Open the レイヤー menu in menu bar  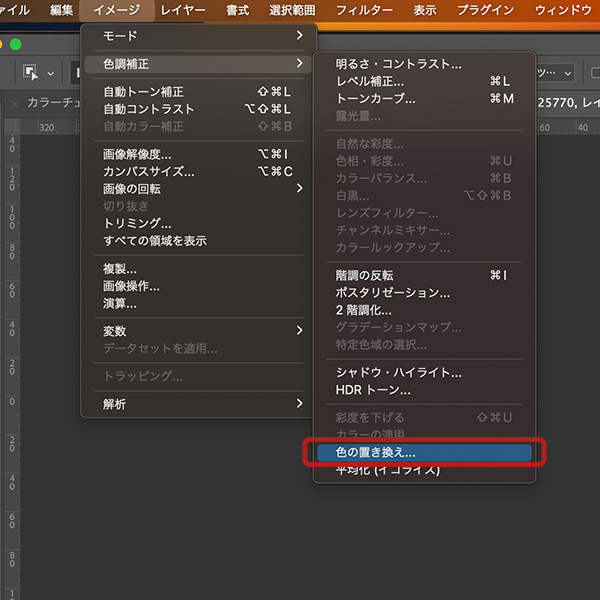click(183, 10)
